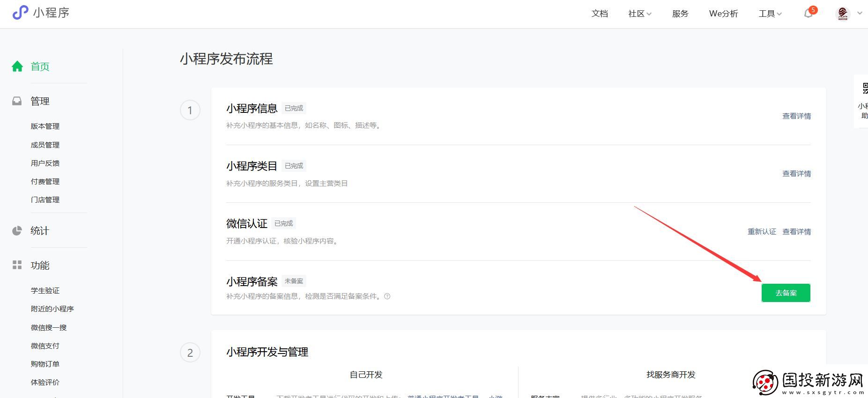View details for 微信认证
Screen dimensions: 868x398
click(796, 232)
